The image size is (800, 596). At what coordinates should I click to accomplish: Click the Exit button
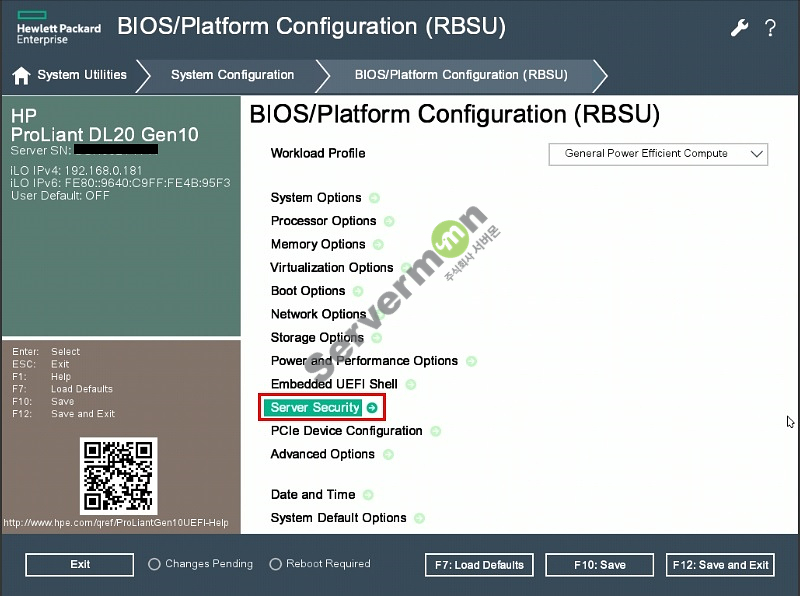[x=80, y=564]
